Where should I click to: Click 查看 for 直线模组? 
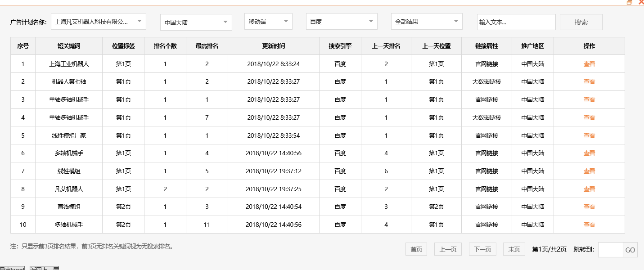tap(589, 207)
